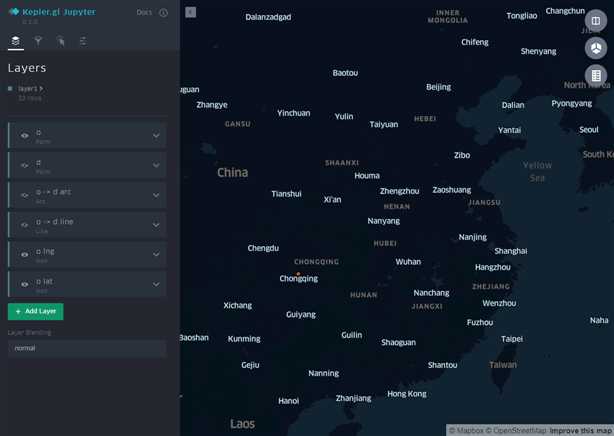Show the map legend
Image resolution: width=614 pixels, height=436 pixels.
[x=596, y=75]
